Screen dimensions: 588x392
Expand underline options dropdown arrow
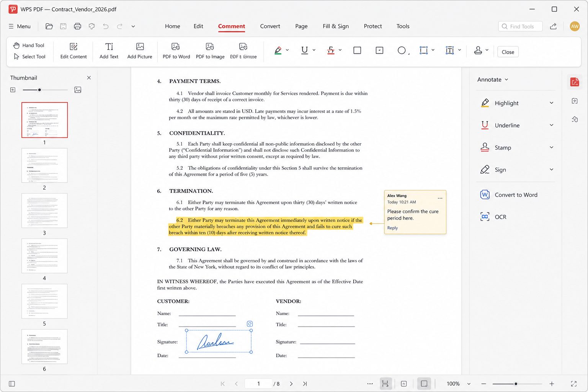tap(314, 50)
